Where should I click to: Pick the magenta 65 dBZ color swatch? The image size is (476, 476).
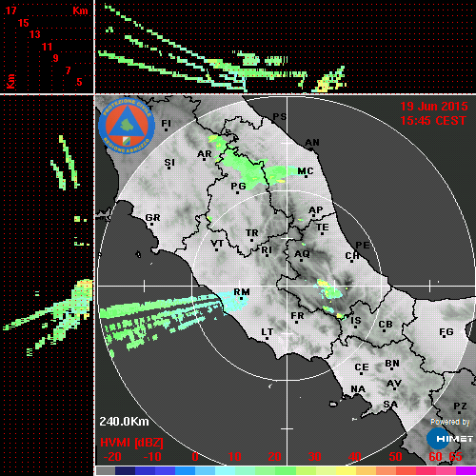pyautogui.click(x=466, y=470)
